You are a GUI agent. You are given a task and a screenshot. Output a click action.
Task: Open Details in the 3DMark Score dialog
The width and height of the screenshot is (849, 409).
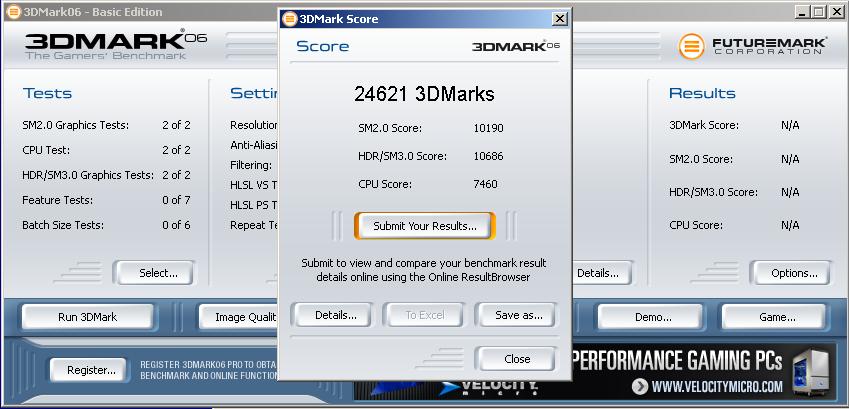[331, 315]
